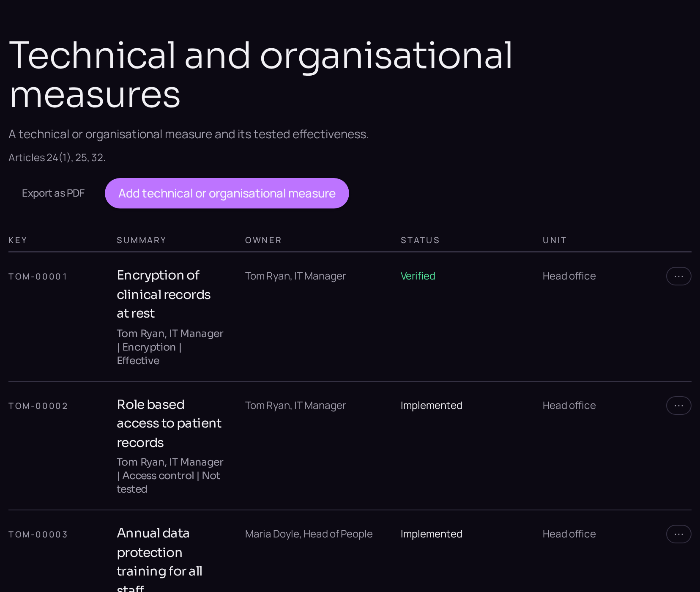Click the Verified status of TOM-00001

coord(418,276)
